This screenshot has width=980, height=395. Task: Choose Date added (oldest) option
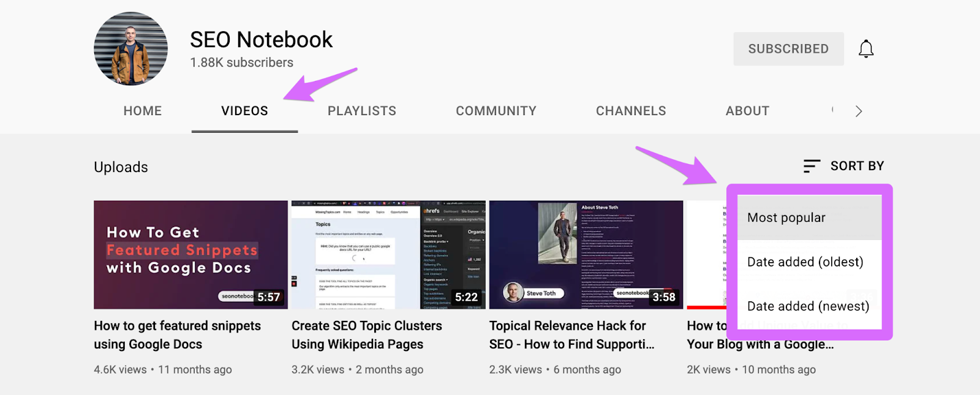[x=809, y=262]
